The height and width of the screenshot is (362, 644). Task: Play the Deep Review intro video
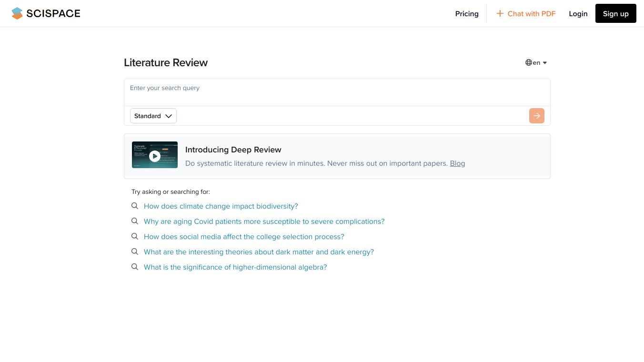(154, 156)
